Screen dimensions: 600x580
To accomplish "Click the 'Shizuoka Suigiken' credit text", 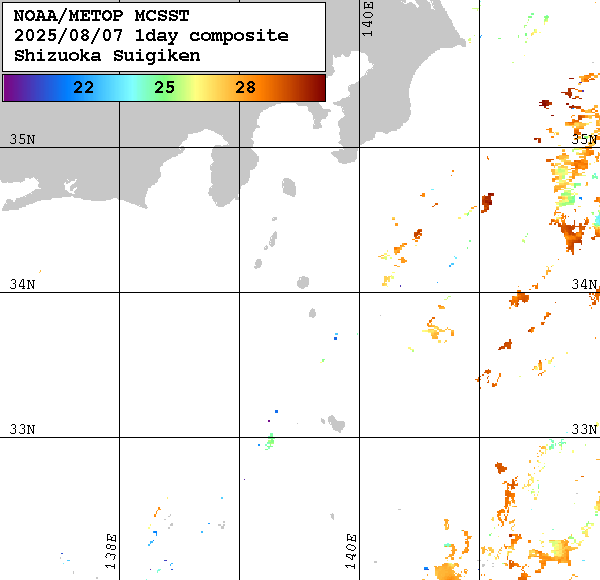I will tap(107, 56).
